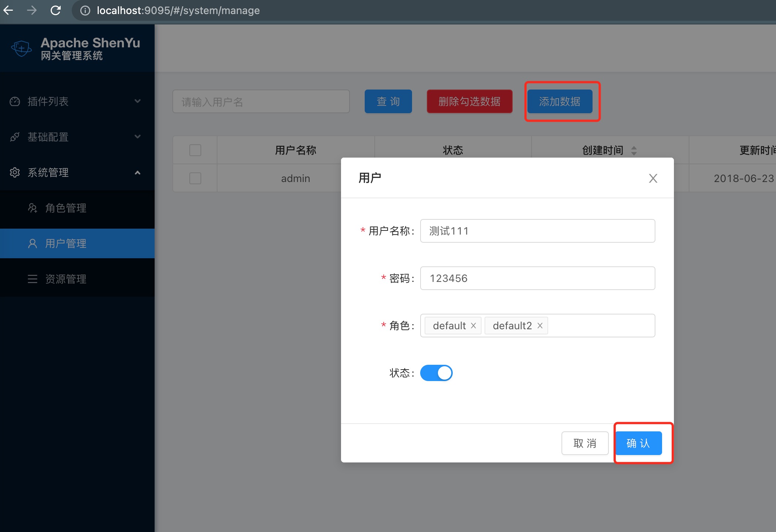This screenshot has height=532, width=776.
Task: Close the 用户 dialog with X icon
Action: click(x=653, y=178)
